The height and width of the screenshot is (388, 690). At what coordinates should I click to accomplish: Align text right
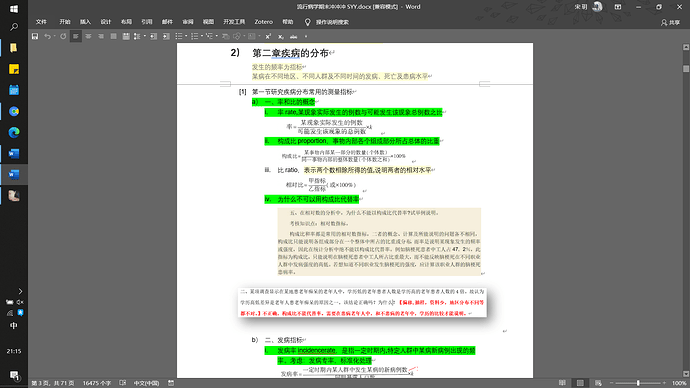pos(101,37)
